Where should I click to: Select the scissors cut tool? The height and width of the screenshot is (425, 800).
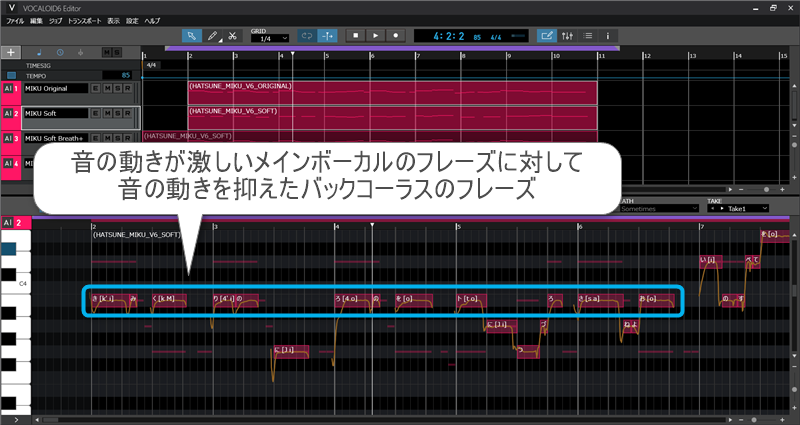[233, 36]
